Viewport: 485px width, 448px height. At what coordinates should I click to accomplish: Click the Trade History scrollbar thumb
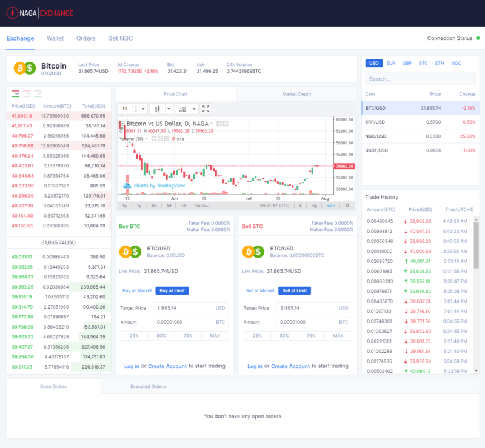point(477,246)
